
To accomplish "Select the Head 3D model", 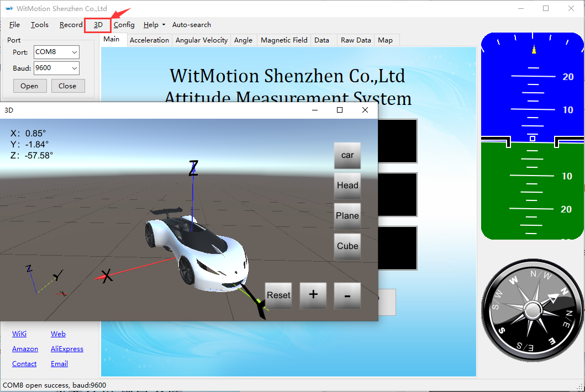I will [347, 186].
